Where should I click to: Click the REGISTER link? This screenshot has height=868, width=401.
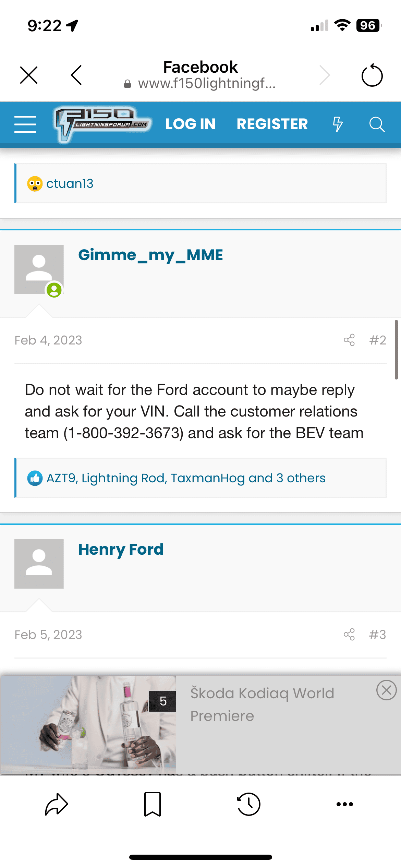pyautogui.click(x=272, y=124)
